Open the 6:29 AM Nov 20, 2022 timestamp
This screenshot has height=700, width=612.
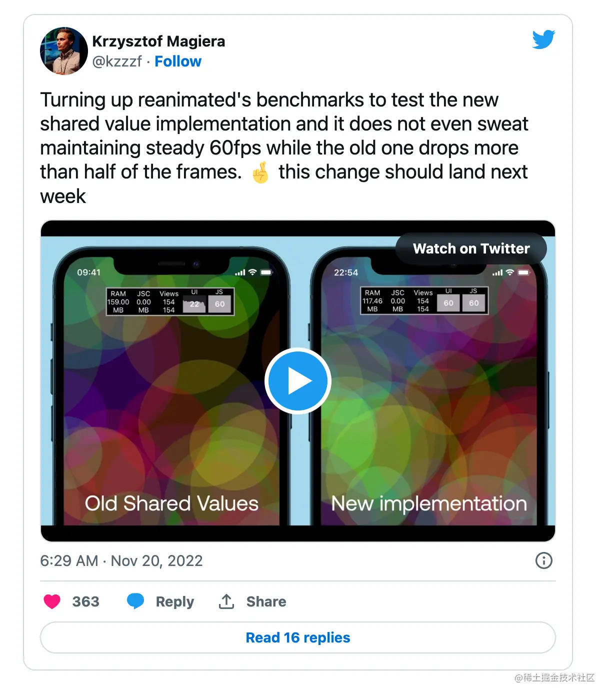coord(121,561)
